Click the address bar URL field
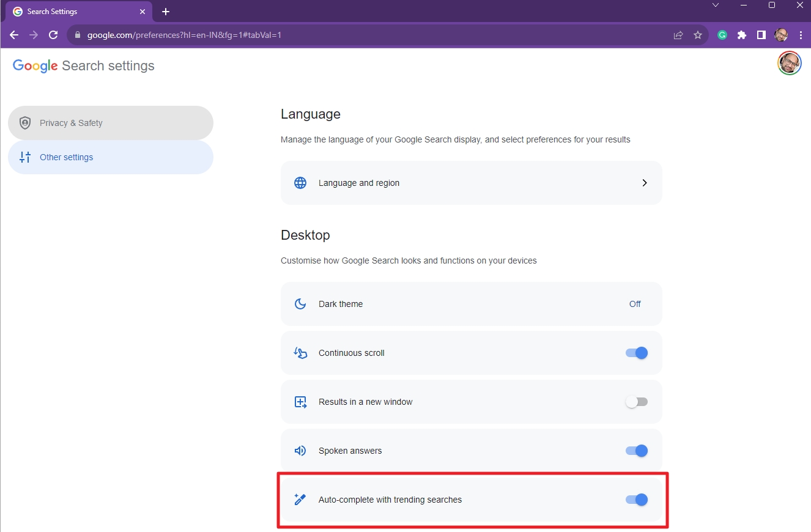This screenshot has width=811, height=532. (183, 35)
